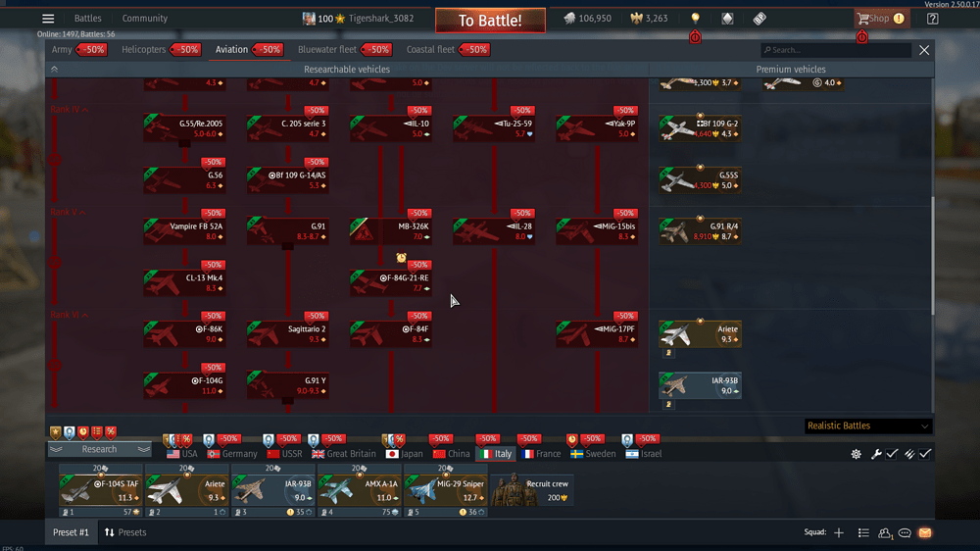Select the Japan nation flag
This screenshot has height=551, width=980.
pos(405,454)
